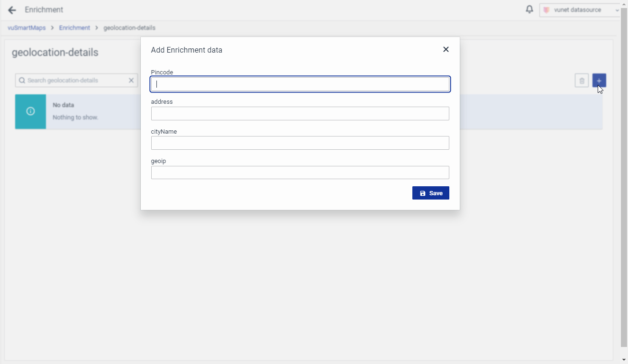The image size is (628, 364).
Task: Go to vuSmartMaps breadcrumb link
Action: point(27,28)
